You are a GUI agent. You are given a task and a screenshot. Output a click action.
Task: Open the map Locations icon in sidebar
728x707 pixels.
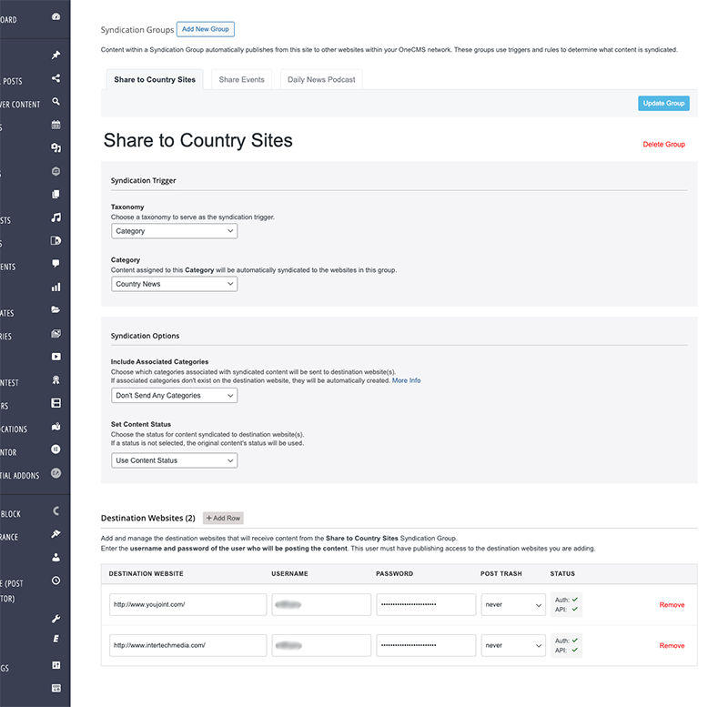click(56, 426)
